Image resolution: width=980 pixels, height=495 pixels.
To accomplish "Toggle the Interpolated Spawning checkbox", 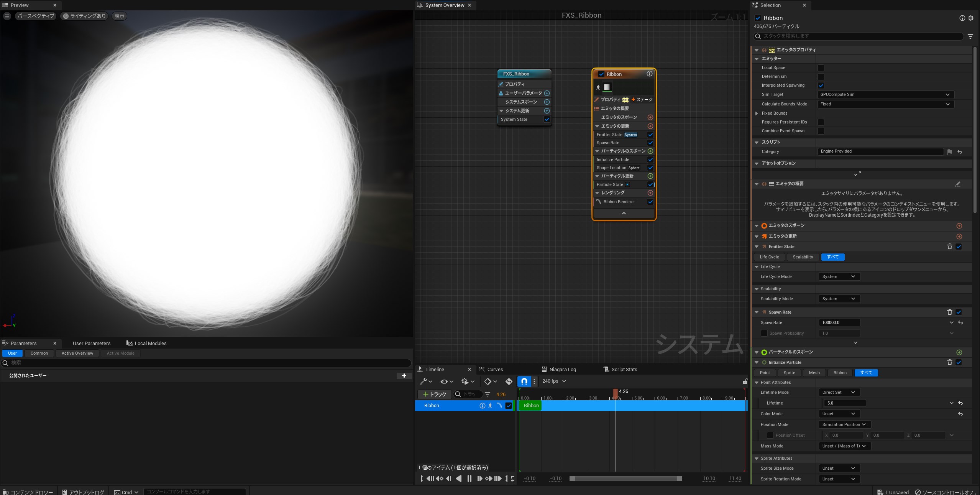I will (820, 85).
